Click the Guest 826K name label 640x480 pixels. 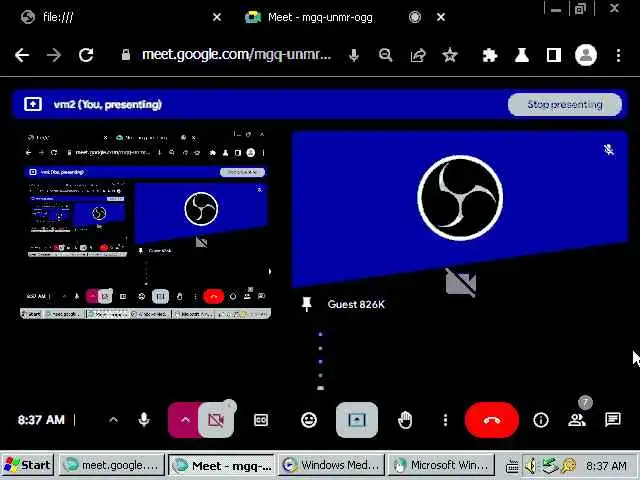[356, 304]
